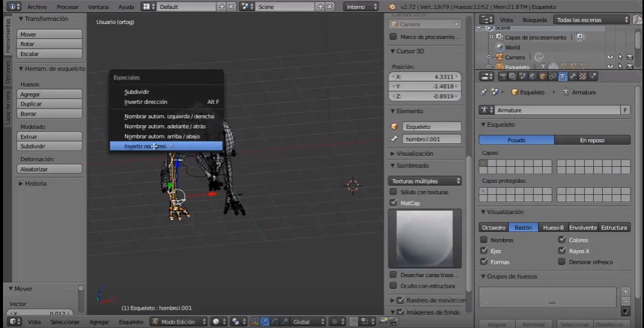This screenshot has width=644, height=328.
Task: Toggle the MatCap checkbox
Action: coord(394,202)
